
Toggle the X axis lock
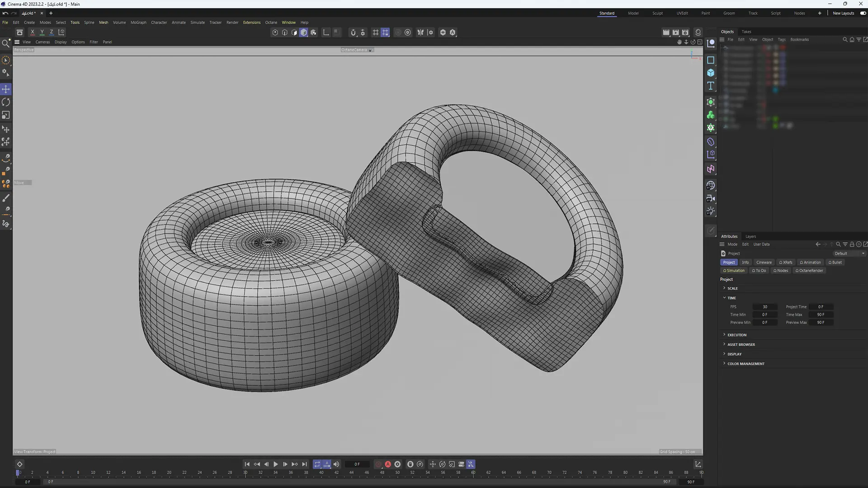point(32,32)
